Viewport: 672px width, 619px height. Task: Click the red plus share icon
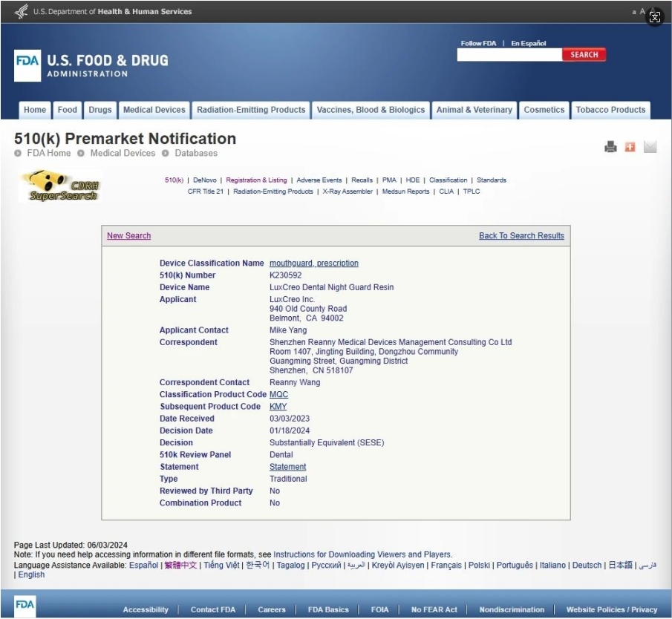click(x=630, y=147)
